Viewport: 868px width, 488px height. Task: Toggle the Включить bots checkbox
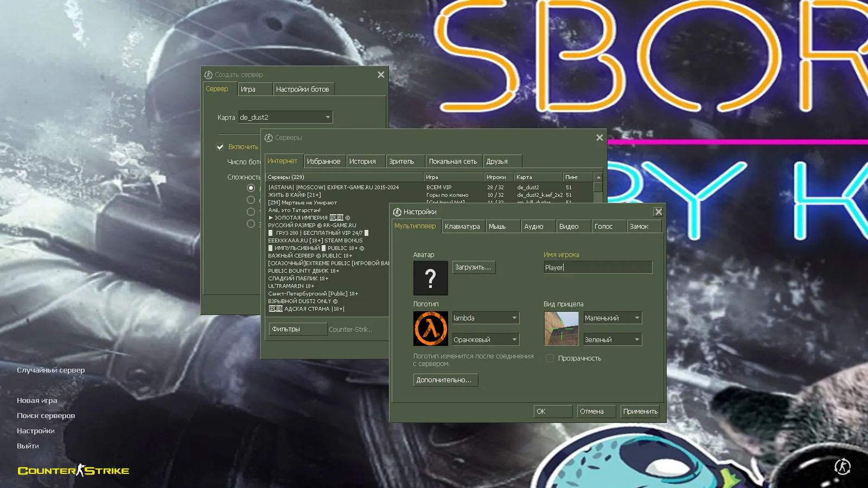click(220, 147)
